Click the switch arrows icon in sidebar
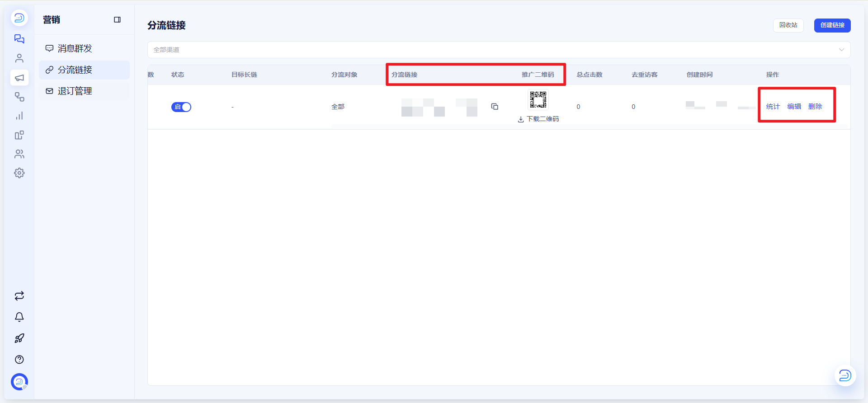 (x=19, y=296)
